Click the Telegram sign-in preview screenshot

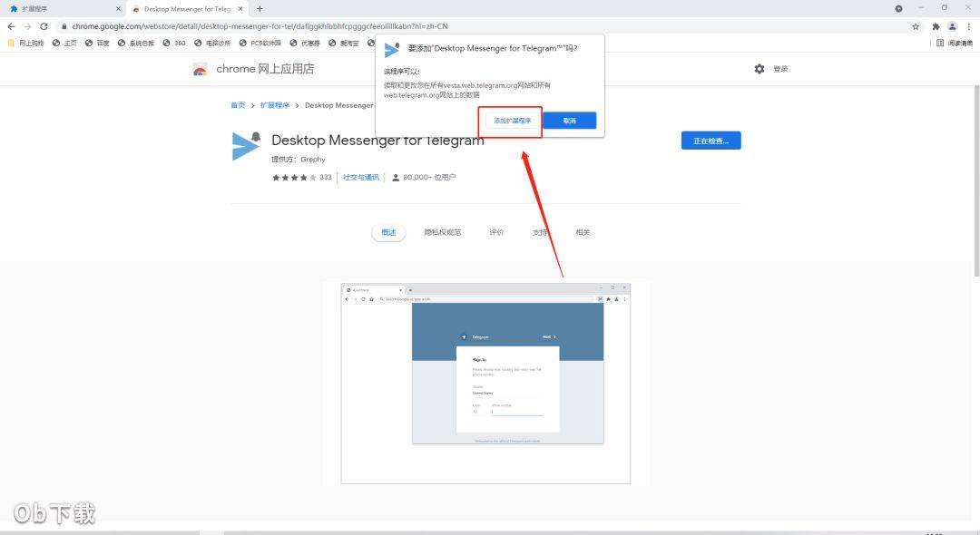pos(485,384)
